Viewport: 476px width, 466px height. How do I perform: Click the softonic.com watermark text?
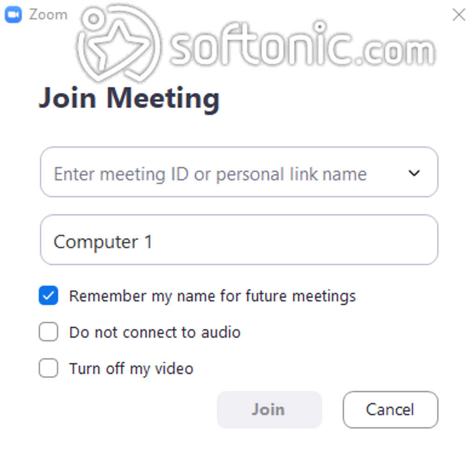point(302,45)
